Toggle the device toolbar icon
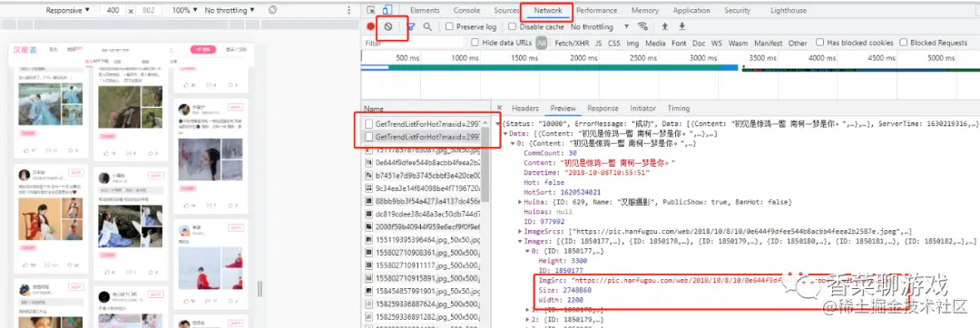This screenshot has width=980, height=328. point(387,11)
